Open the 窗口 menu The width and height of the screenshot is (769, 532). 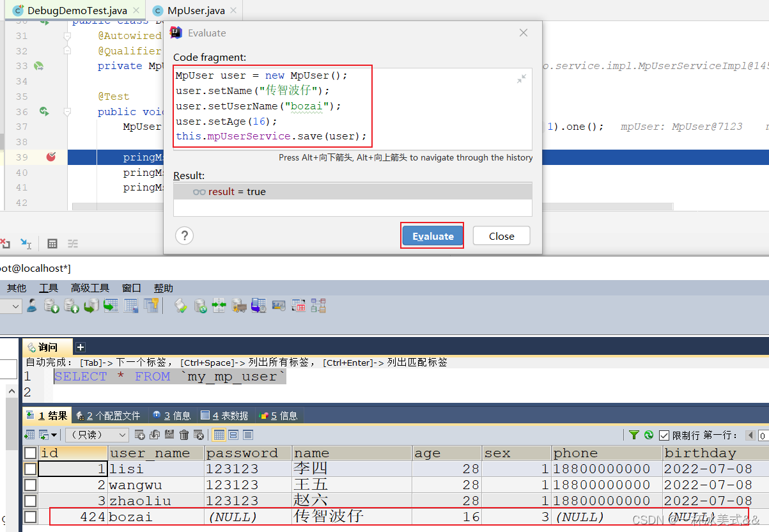(x=132, y=288)
